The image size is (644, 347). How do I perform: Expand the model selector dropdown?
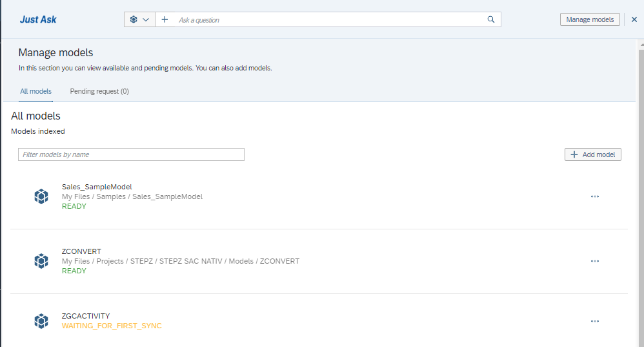[x=139, y=20]
